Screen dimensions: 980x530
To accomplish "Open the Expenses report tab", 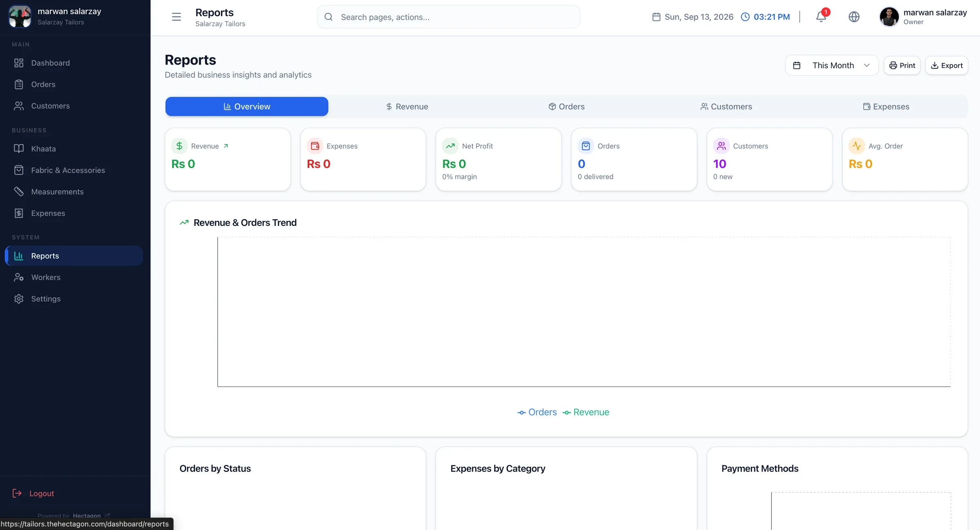I will (x=886, y=107).
